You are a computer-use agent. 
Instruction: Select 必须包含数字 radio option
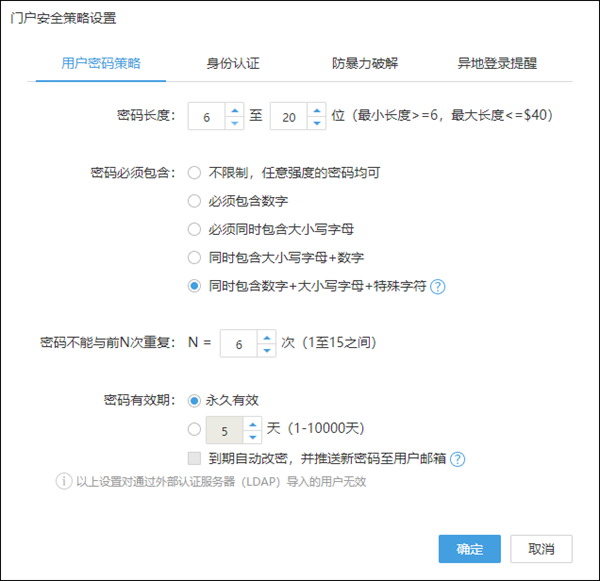point(194,200)
